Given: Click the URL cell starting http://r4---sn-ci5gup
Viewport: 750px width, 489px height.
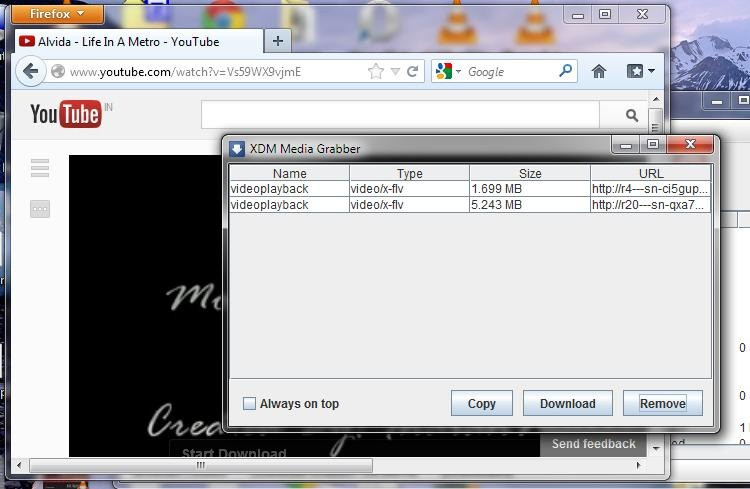Looking at the screenshot, I should click(650, 189).
